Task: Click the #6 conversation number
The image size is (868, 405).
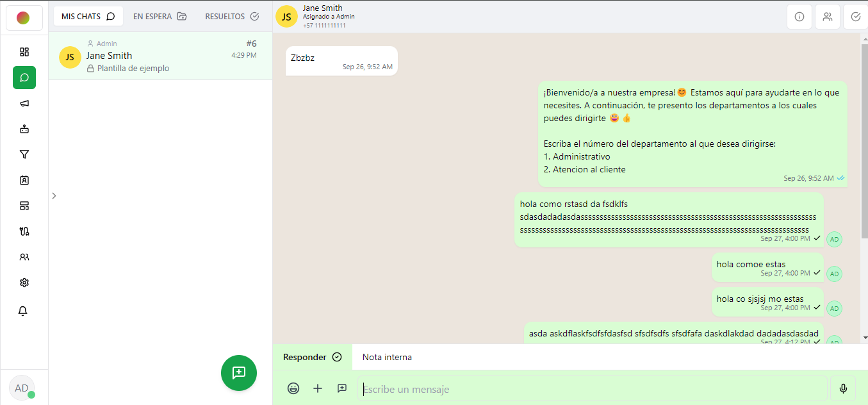Action: [251, 44]
